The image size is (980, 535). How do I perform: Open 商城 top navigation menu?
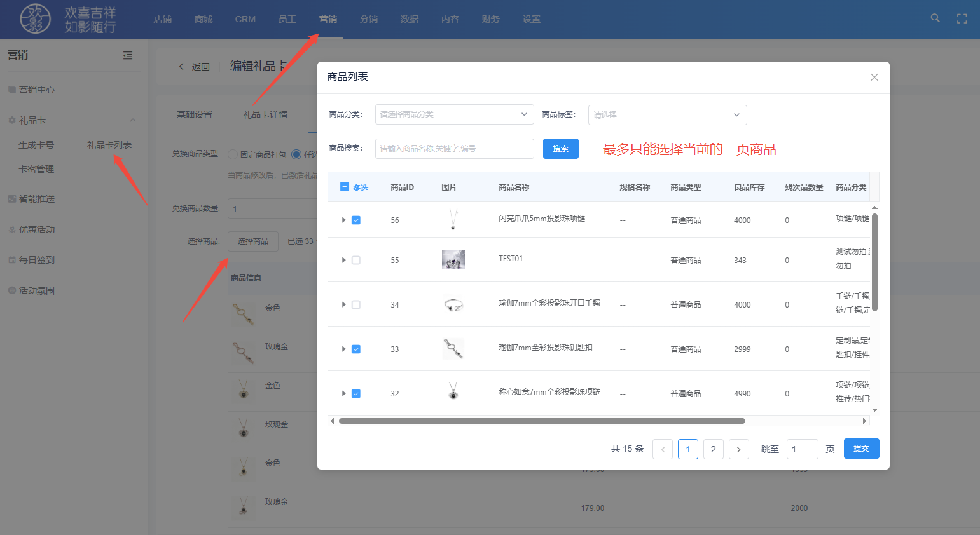(x=204, y=19)
